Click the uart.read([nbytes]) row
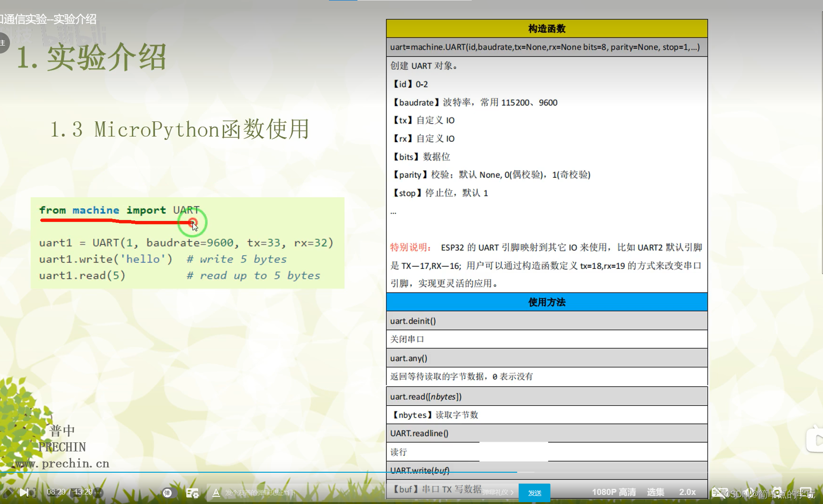 (547, 396)
